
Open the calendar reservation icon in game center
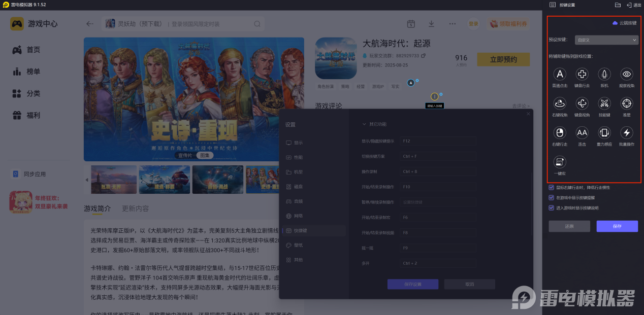point(411,24)
